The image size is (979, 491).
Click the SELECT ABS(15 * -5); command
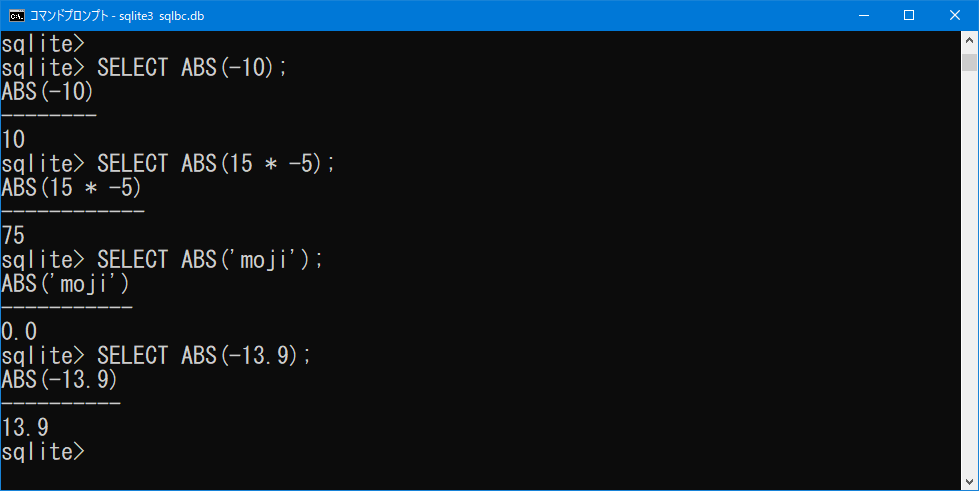(x=215, y=164)
